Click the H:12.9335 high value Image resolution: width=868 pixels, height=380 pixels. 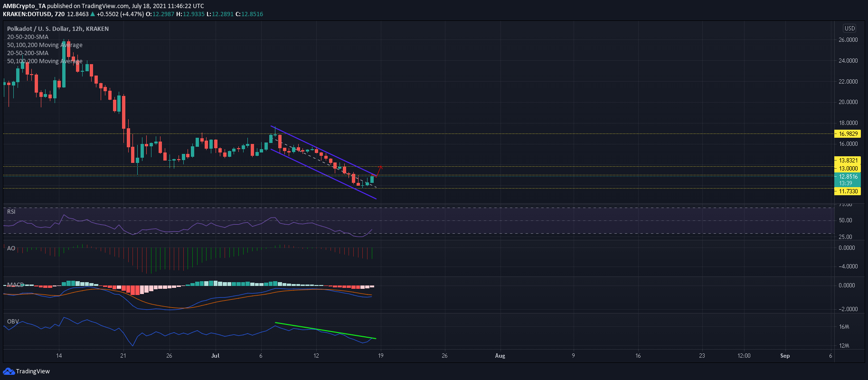click(x=190, y=14)
